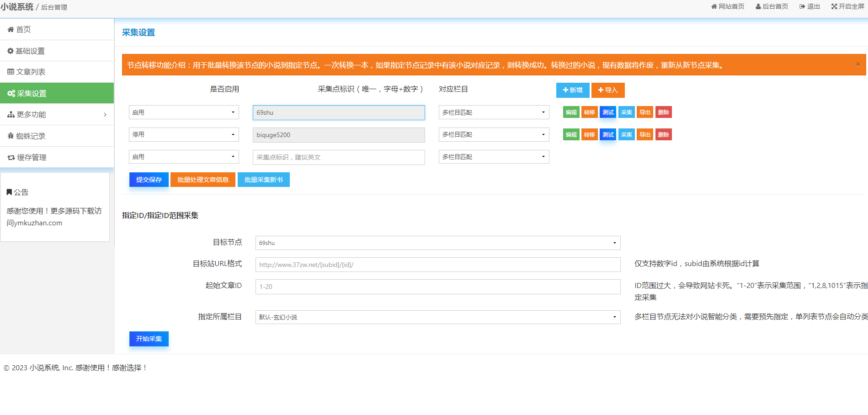The width and height of the screenshot is (868, 415).
Task: Close the orange notice banner
Action: (x=858, y=64)
